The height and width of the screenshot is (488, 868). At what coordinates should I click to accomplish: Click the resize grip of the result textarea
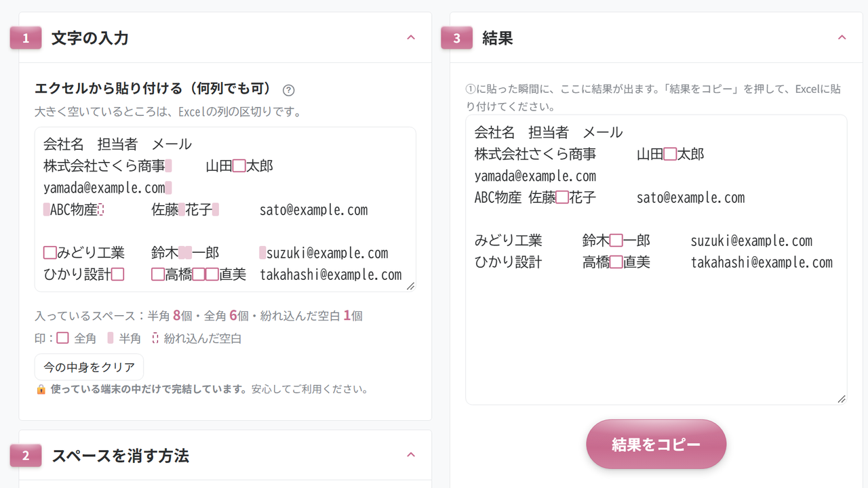pos(842,399)
